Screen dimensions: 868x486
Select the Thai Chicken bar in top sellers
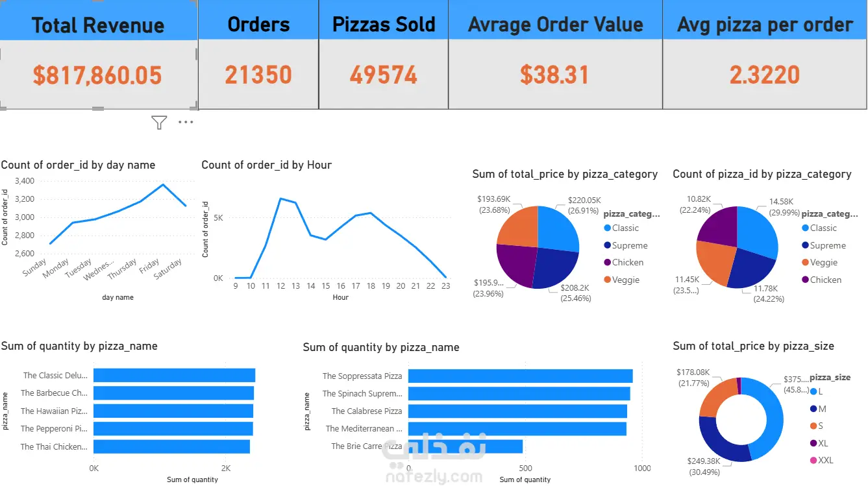click(171, 446)
